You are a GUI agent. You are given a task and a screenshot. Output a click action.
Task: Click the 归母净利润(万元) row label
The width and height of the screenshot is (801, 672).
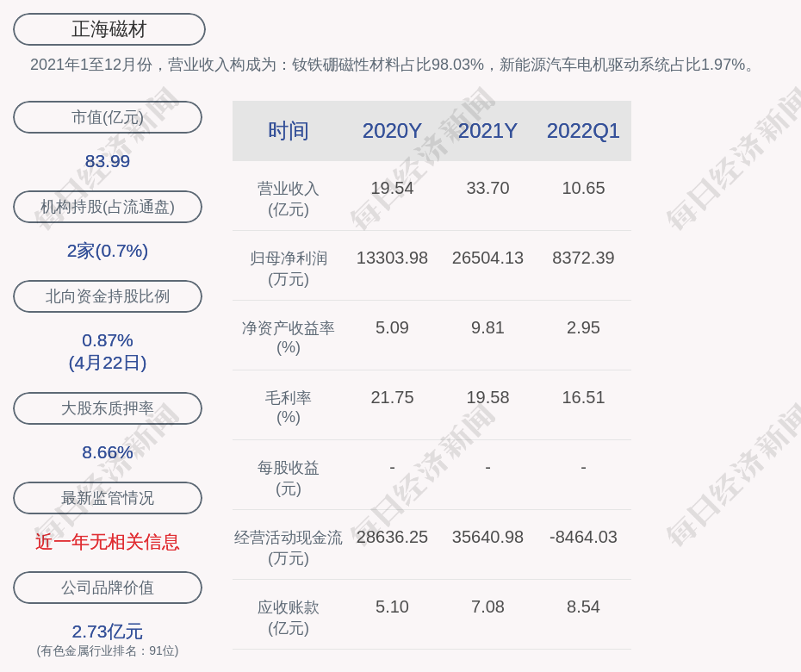pos(289,269)
